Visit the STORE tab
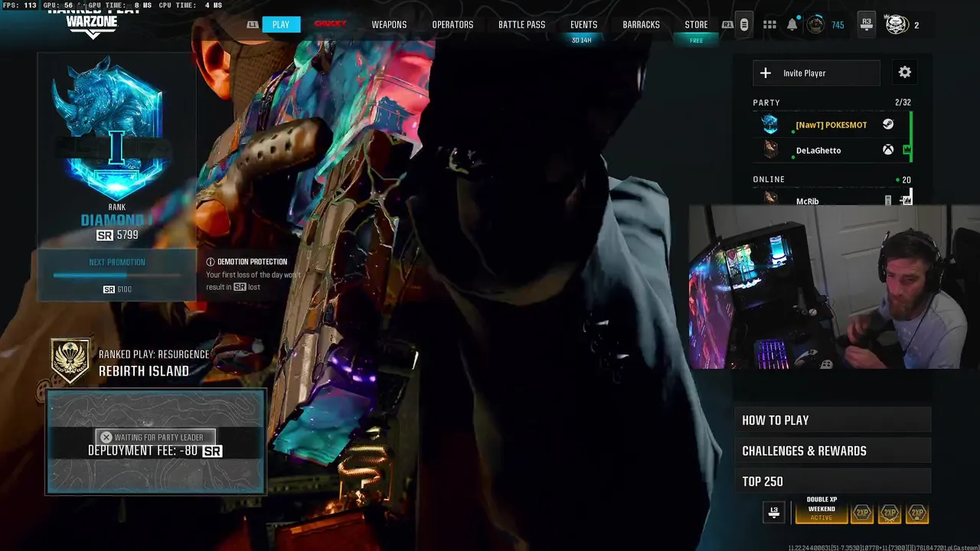The image size is (980, 551). tap(696, 24)
